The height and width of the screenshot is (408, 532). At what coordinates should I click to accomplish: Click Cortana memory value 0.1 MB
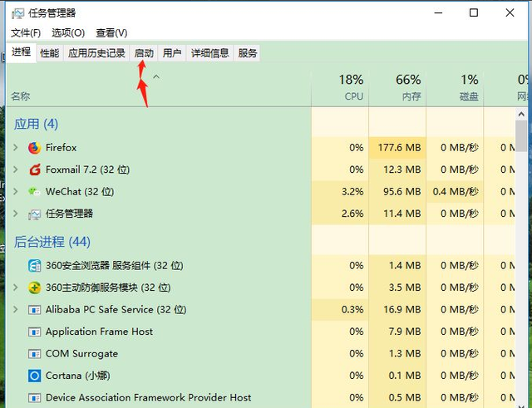(x=405, y=376)
